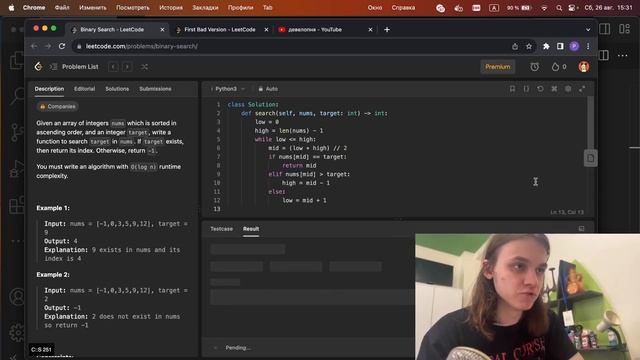Open the Python3 language dropdown
Viewport: 640px width, 360px height.
(228, 89)
